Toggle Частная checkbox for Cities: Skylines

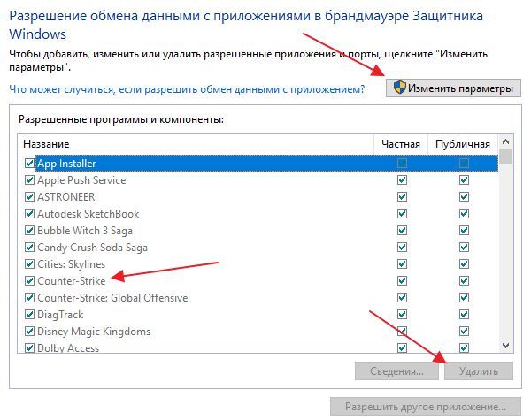402,264
